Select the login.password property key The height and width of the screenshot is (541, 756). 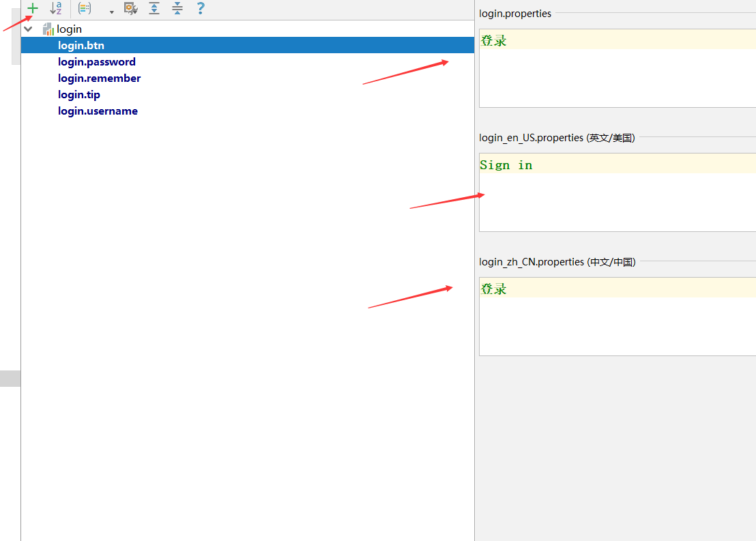tap(96, 61)
